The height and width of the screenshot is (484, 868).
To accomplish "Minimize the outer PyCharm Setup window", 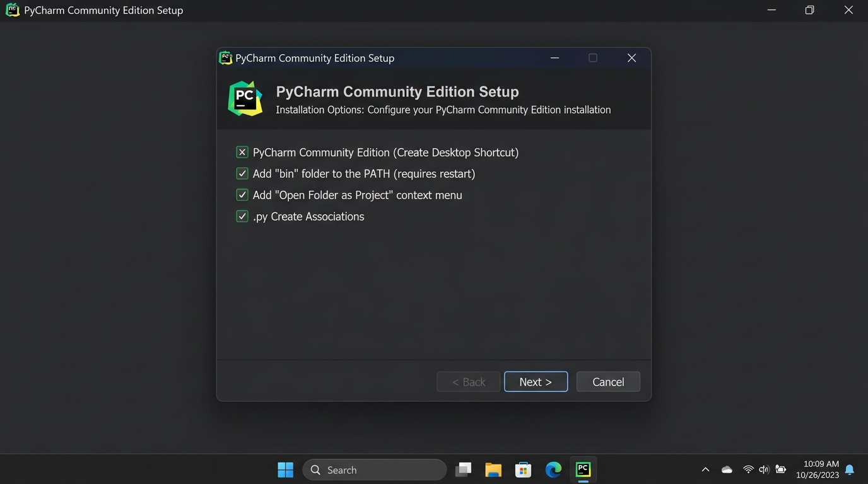I will 771,10.
